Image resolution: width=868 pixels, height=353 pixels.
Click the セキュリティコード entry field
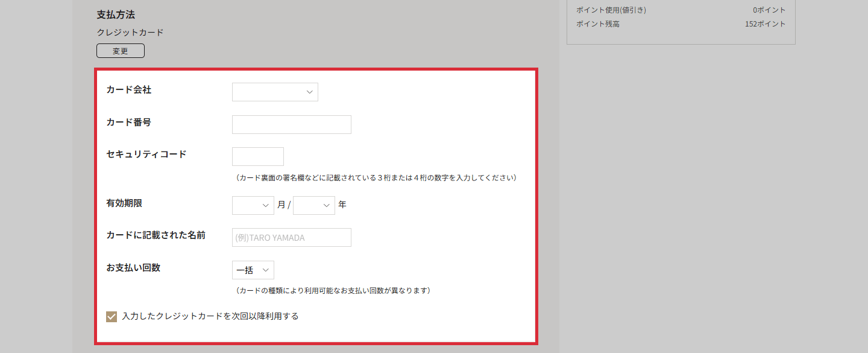(257, 156)
